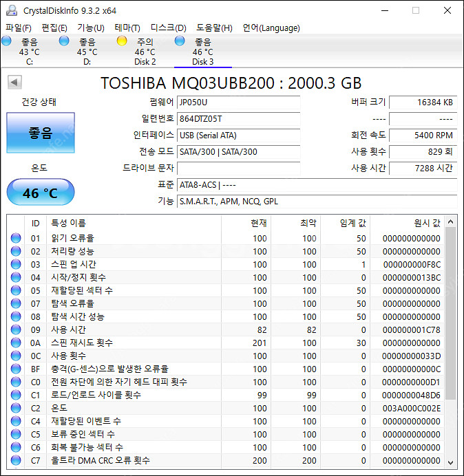Select the Disk 3 tab
This screenshot has height=476, width=464.
click(x=202, y=52)
